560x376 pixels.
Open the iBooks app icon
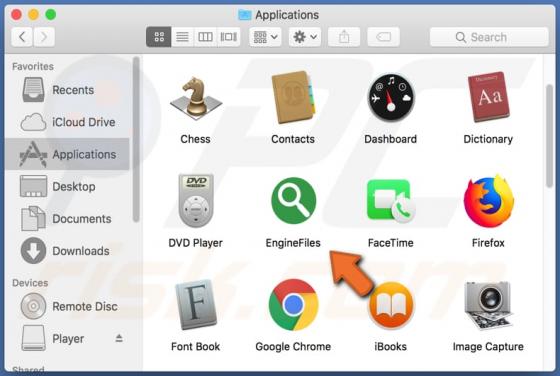(x=391, y=305)
